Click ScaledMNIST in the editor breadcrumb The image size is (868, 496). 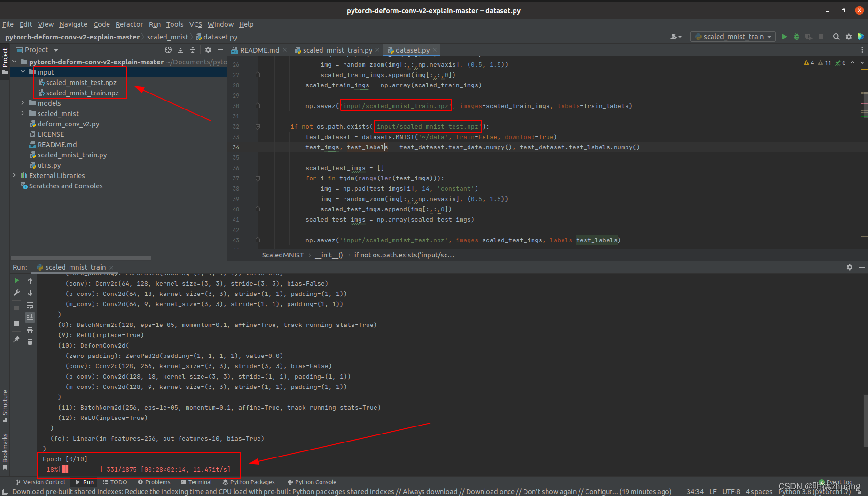283,255
